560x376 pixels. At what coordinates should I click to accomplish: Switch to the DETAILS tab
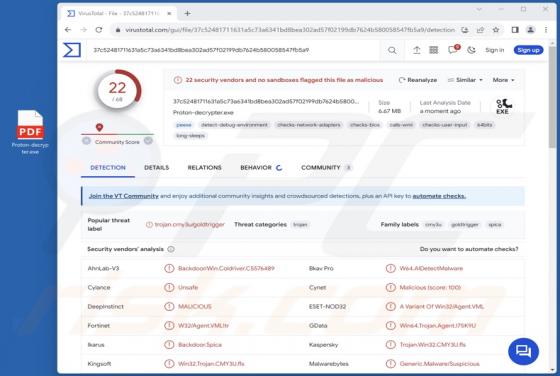click(x=156, y=167)
